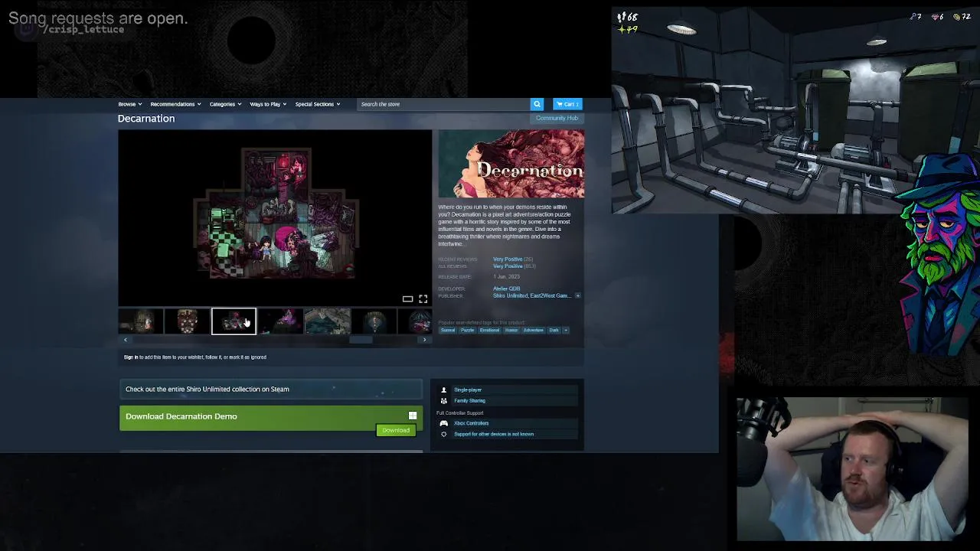This screenshot has width=980, height=551.
Task: Click the Xbox Controllers gamepad icon
Action: pos(443,423)
